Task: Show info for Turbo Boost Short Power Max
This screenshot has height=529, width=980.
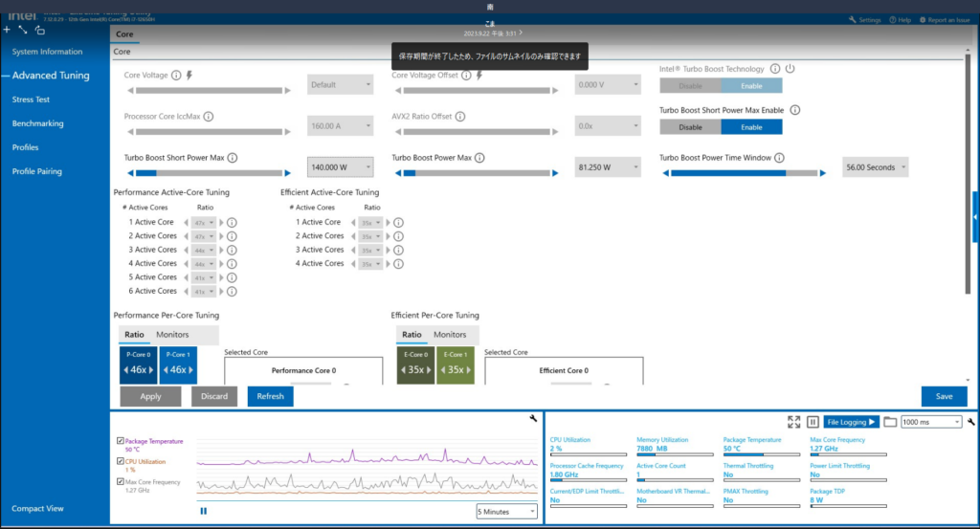Action: click(233, 158)
